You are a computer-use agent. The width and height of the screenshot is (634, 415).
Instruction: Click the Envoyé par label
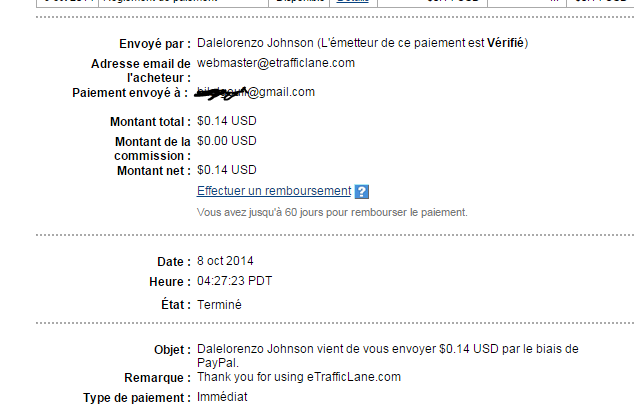(x=155, y=44)
